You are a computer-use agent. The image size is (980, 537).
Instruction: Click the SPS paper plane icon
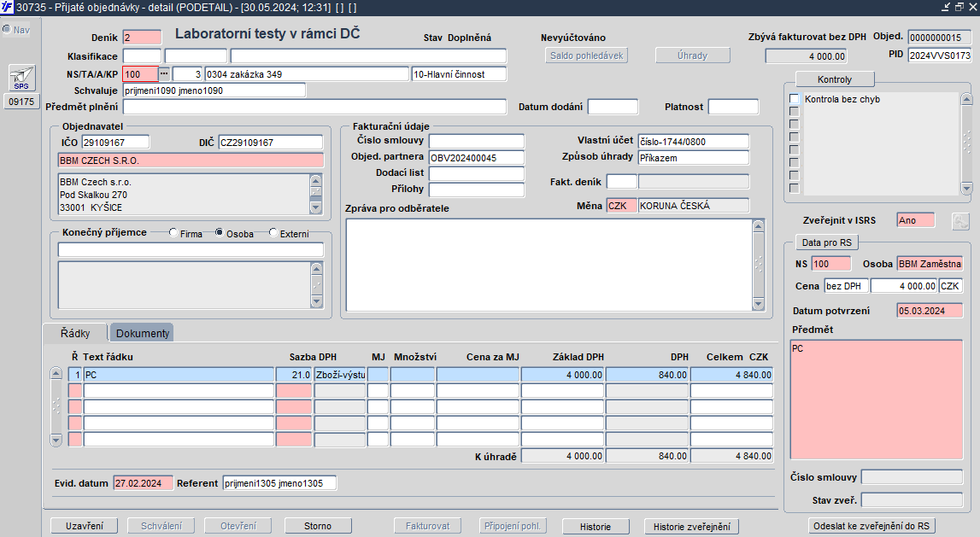coord(21,78)
